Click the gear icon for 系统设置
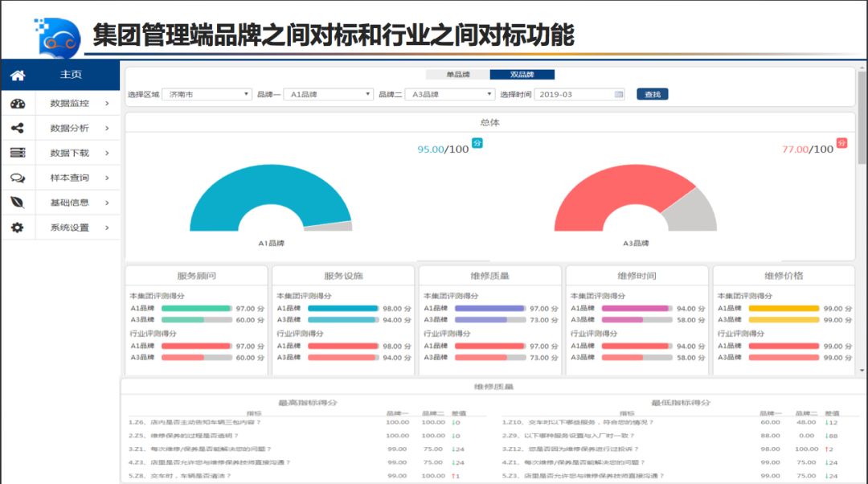This screenshot has width=868, height=484. click(x=18, y=228)
